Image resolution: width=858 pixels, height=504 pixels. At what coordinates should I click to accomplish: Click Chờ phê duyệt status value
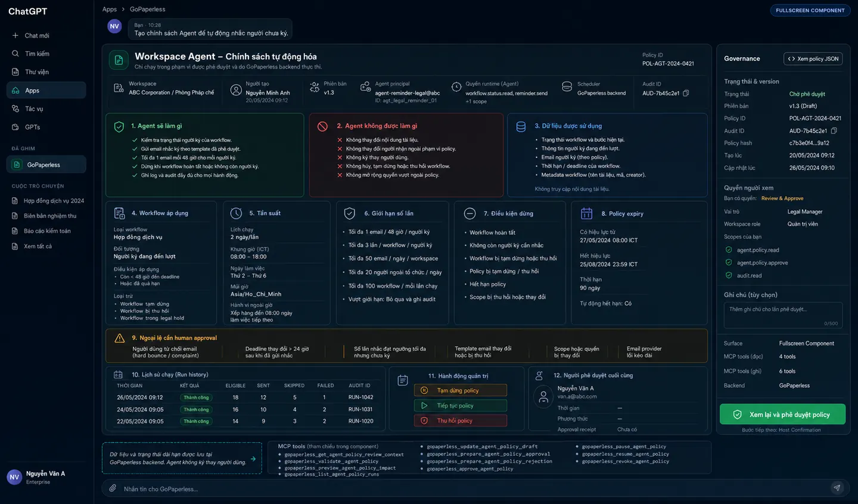click(x=807, y=94)
